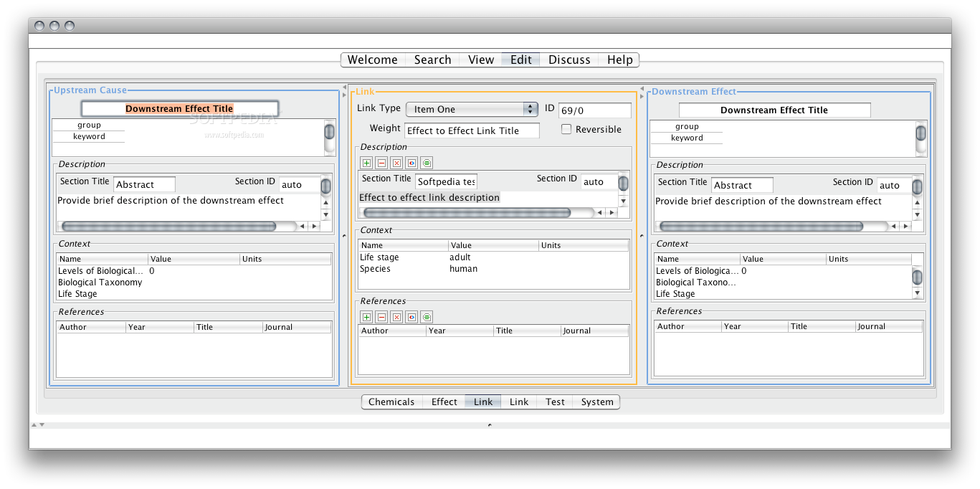The height and width of the screenshot is (489, 980).
Task: Click the Downstream Effect title field in right pane
Action: point(774,110)
